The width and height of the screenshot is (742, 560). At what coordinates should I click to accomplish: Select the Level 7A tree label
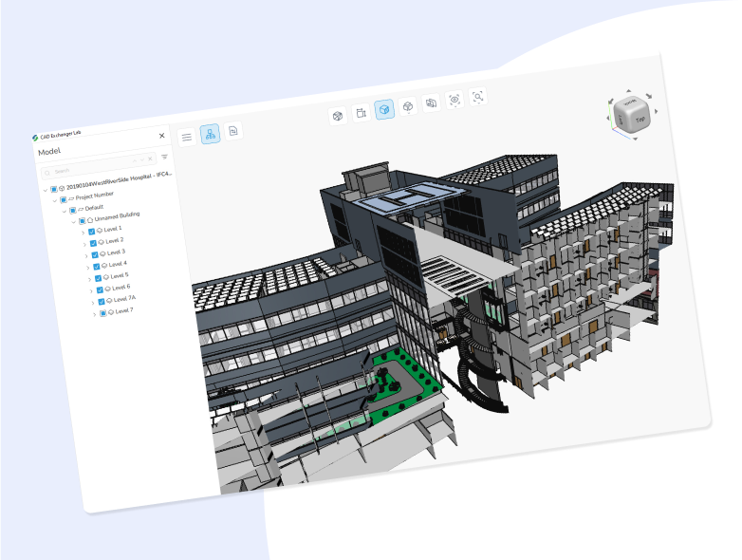click(124, 299)
